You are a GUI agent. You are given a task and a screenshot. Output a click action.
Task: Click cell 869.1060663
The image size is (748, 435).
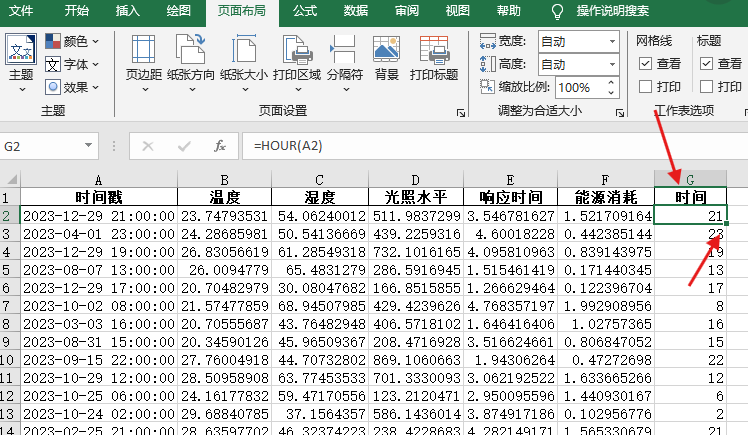click(416, 360)
